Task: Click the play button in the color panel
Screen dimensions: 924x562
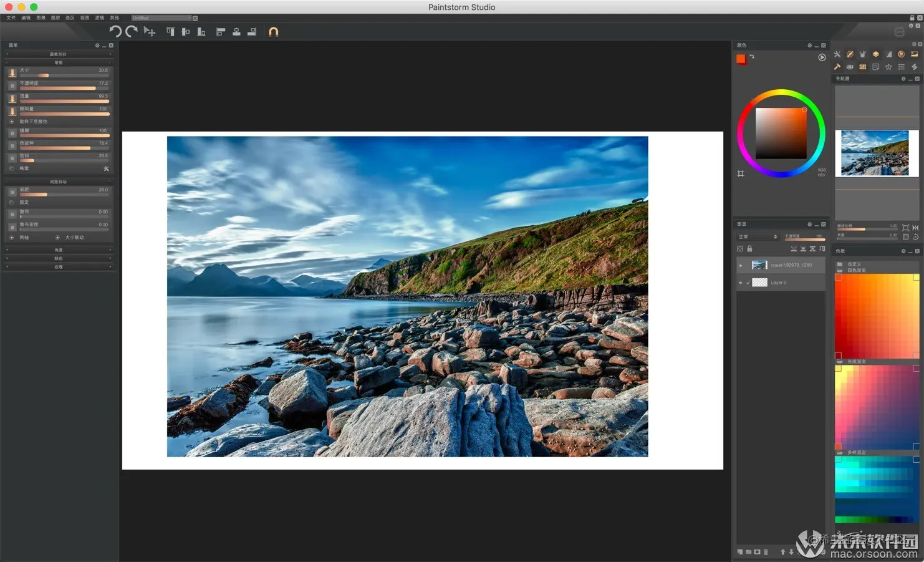Action: 822,57
